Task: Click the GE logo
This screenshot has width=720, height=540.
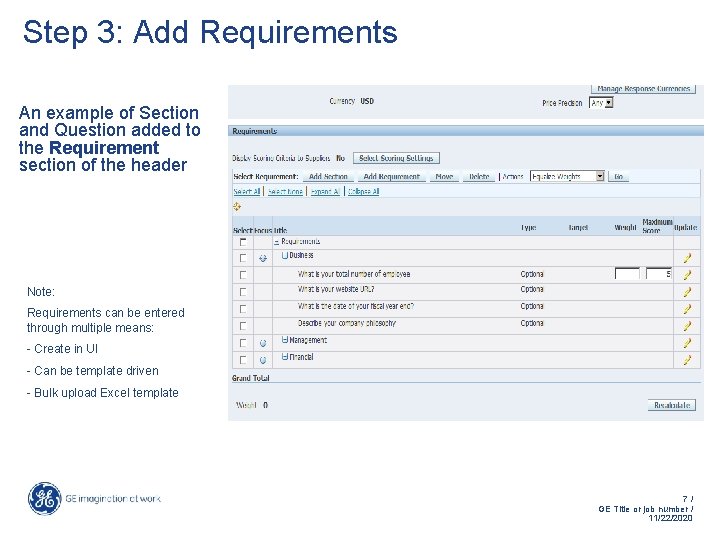Action: tap(45, 498)
